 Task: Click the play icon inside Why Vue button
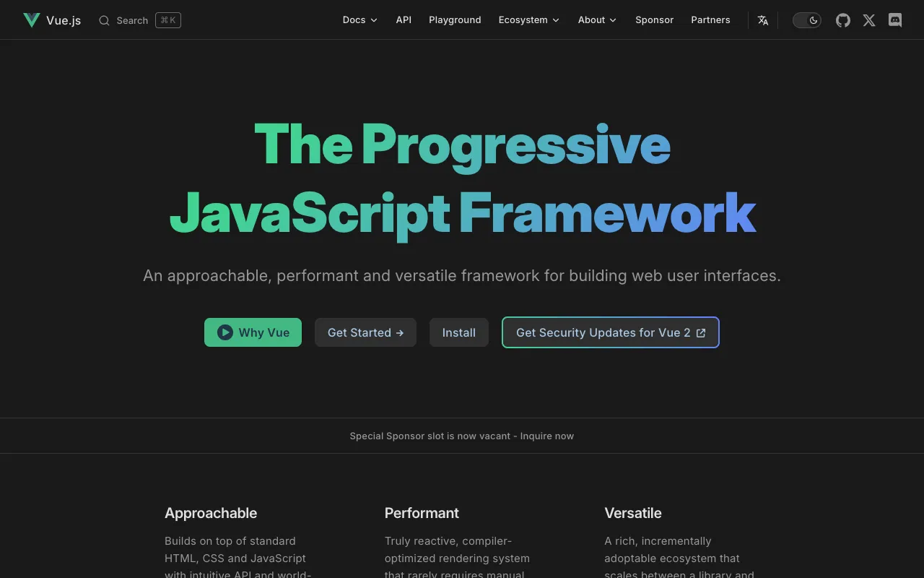point(225,332)
